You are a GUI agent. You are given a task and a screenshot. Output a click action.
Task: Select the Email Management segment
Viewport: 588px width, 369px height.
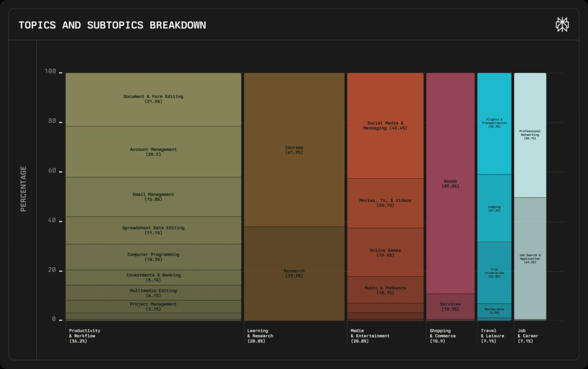coord(153,197)
